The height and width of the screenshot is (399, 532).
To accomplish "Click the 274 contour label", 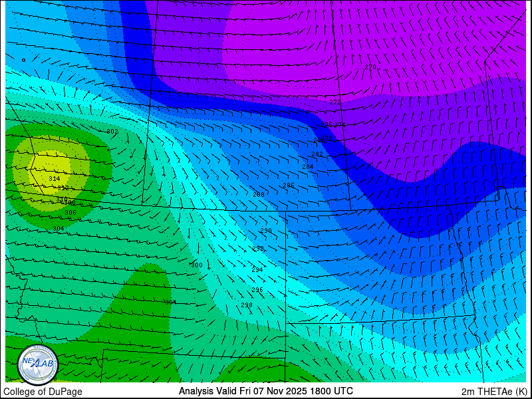I will click(339, 124).
